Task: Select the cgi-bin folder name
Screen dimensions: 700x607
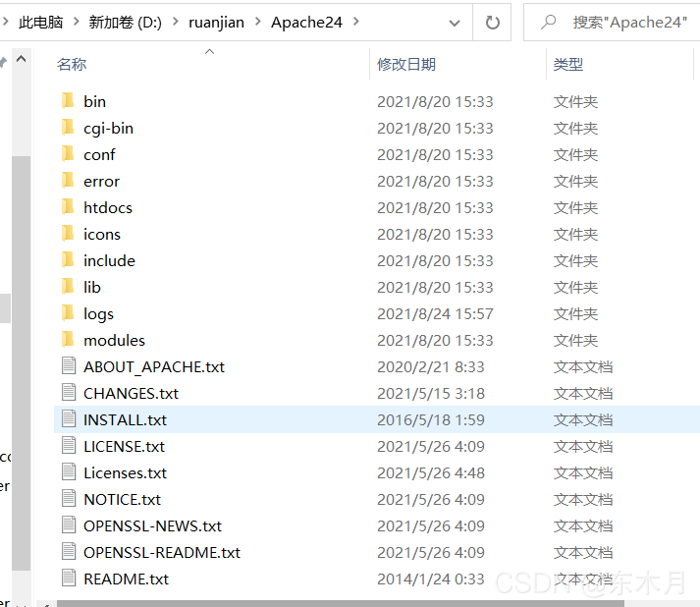Action: 108,129
